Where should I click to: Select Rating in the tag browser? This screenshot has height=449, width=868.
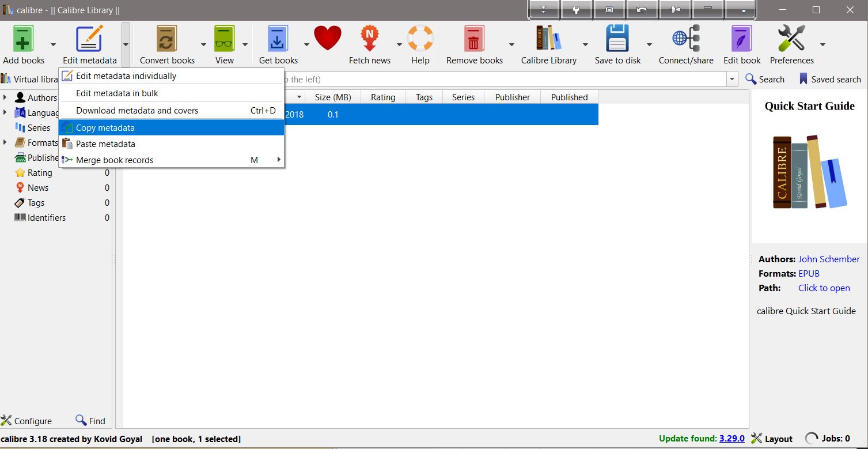[40, 173]
